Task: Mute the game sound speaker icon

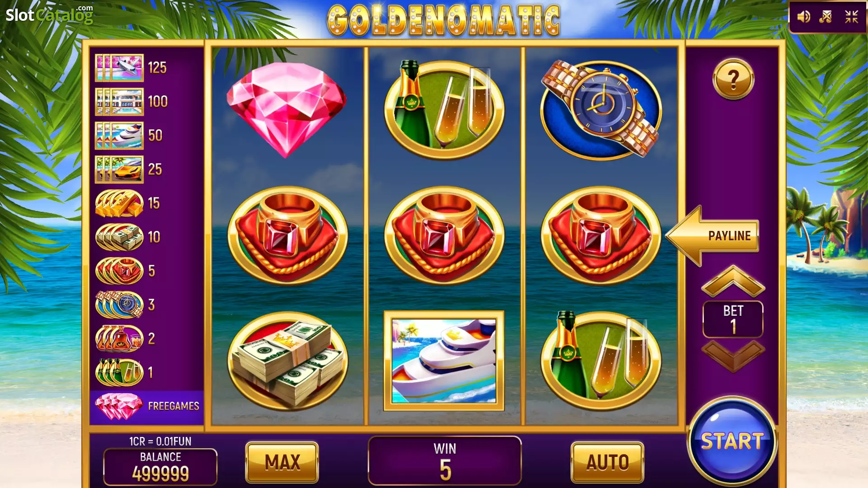Action: click(x=803, y=17)
